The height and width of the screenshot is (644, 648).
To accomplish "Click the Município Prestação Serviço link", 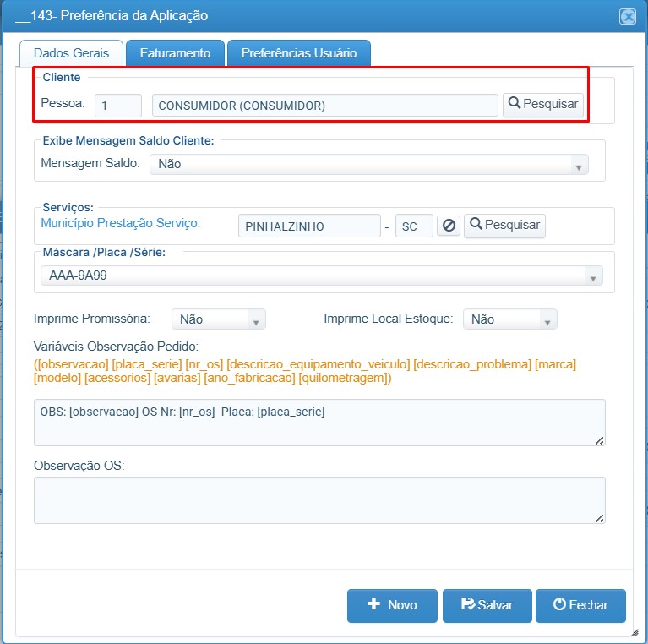I will point(120,223).
